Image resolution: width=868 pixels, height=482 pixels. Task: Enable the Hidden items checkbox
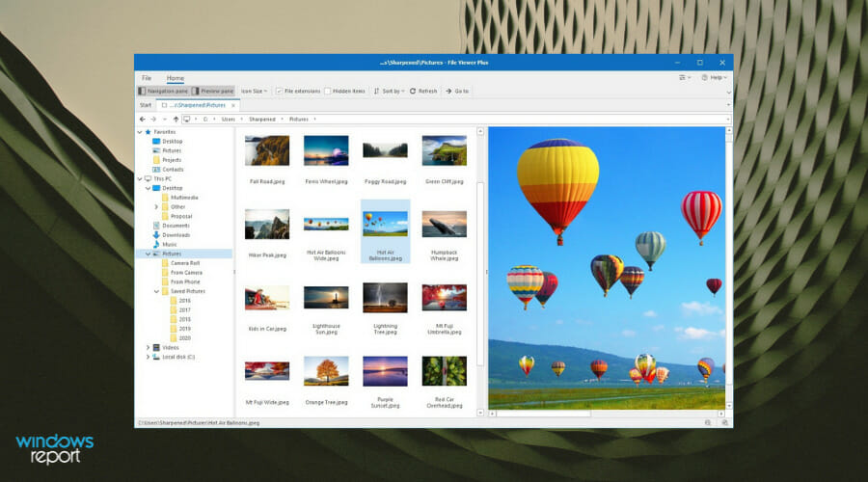pyautogui.click(x=328, y=91)
